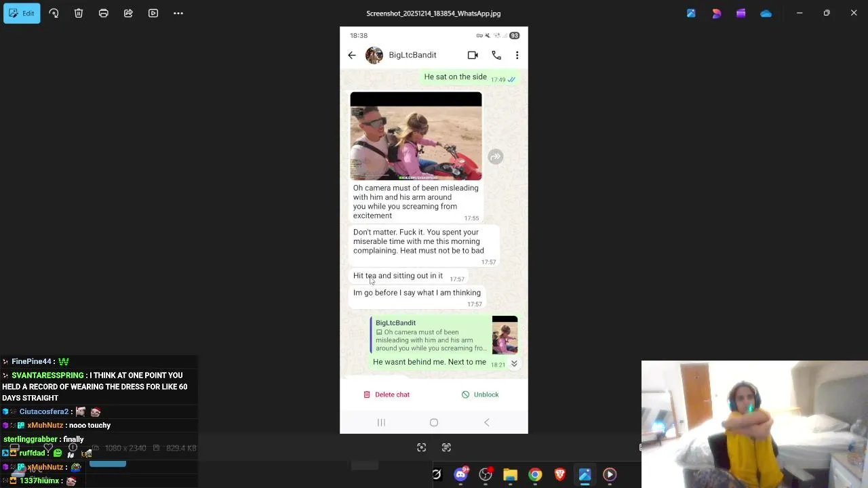Screen dimensions: 868x488
Task: Tap the scroll-to-bottom double chevron
Action: (514, 364)
